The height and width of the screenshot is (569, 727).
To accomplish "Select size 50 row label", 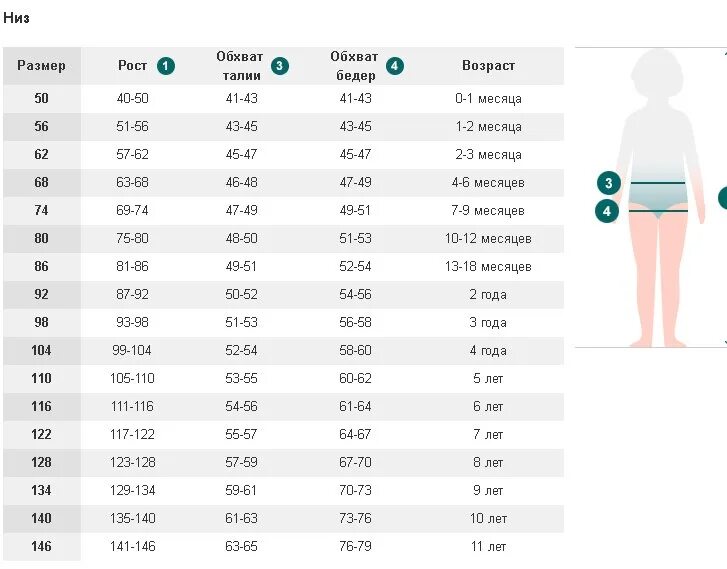I will tap(42, 98).
